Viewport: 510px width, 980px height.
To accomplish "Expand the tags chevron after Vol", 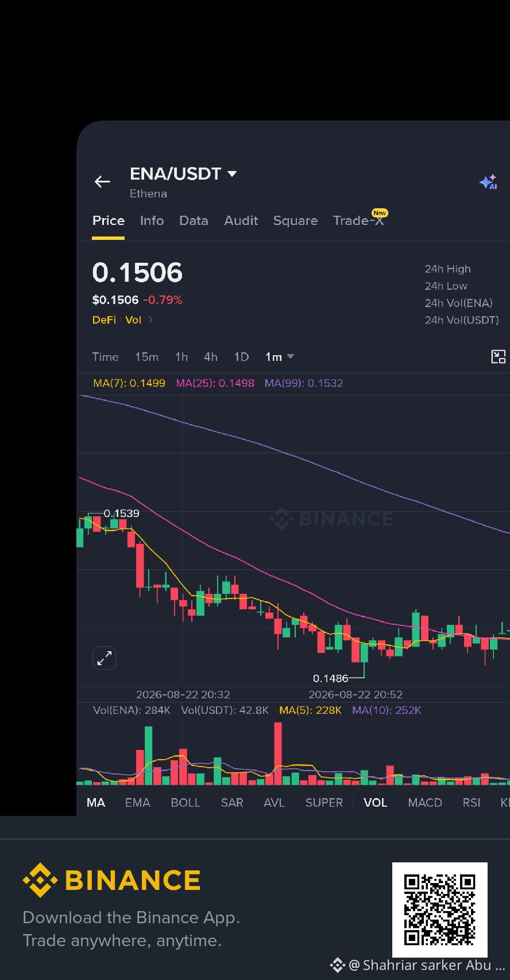I will [150, 320].
